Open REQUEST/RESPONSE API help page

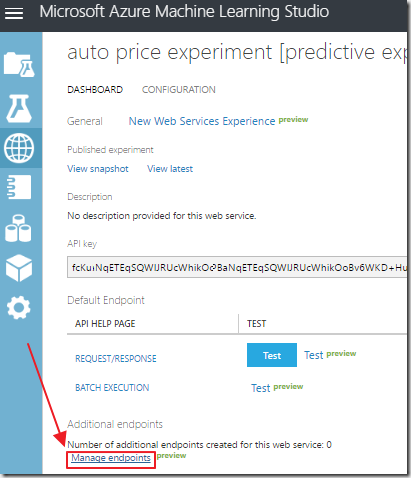[116, 359]
